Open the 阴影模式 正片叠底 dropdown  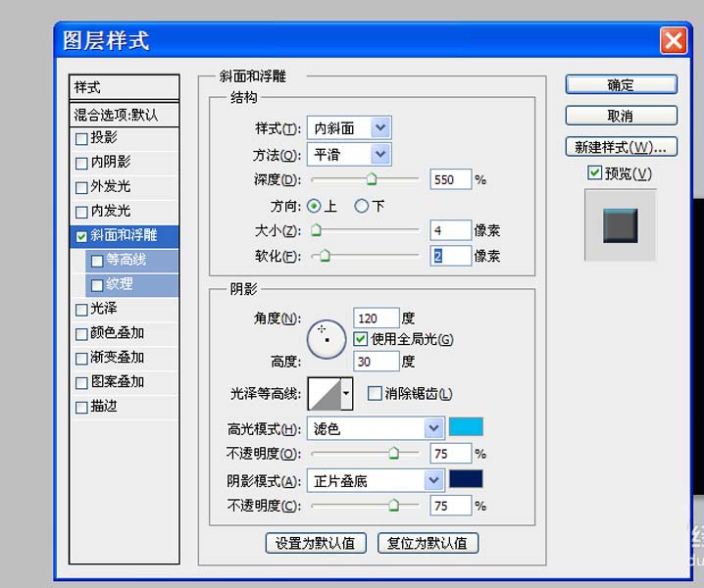(x=433, y=481)
